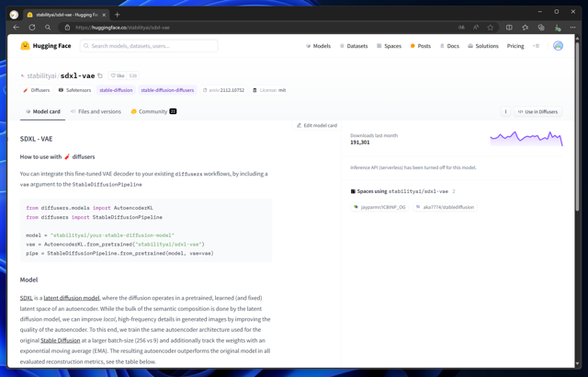Follow the SDXL link in the Model section
Screen dimensions: 588x377
point(27,298)
